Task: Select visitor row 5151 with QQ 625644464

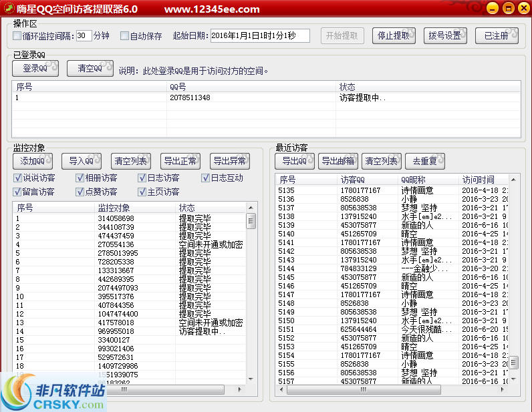Action: point(392,329)
